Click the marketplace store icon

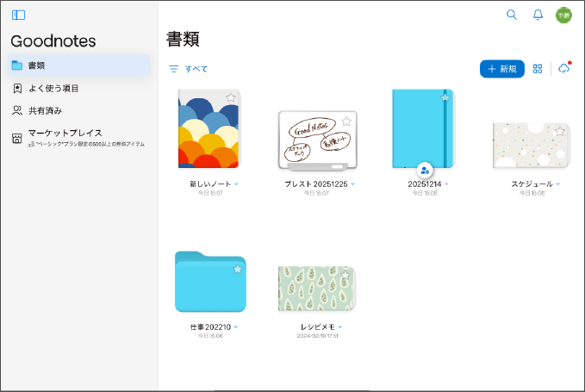click(x=16, y=139)
